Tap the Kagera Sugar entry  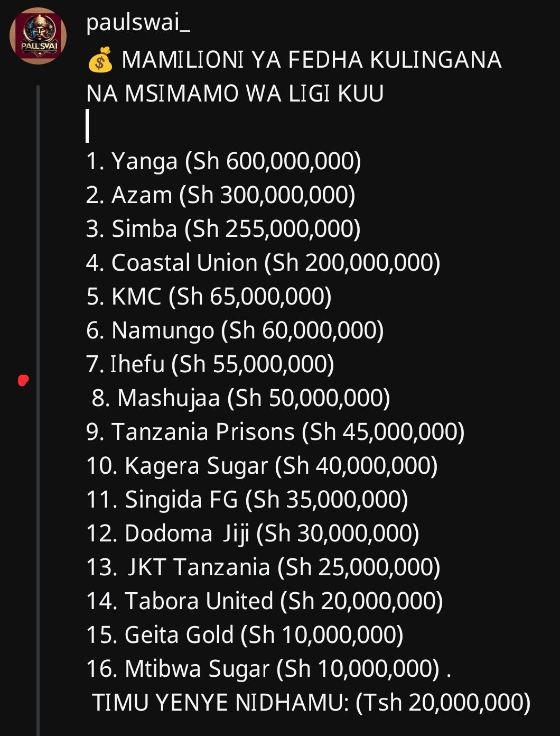262,466
